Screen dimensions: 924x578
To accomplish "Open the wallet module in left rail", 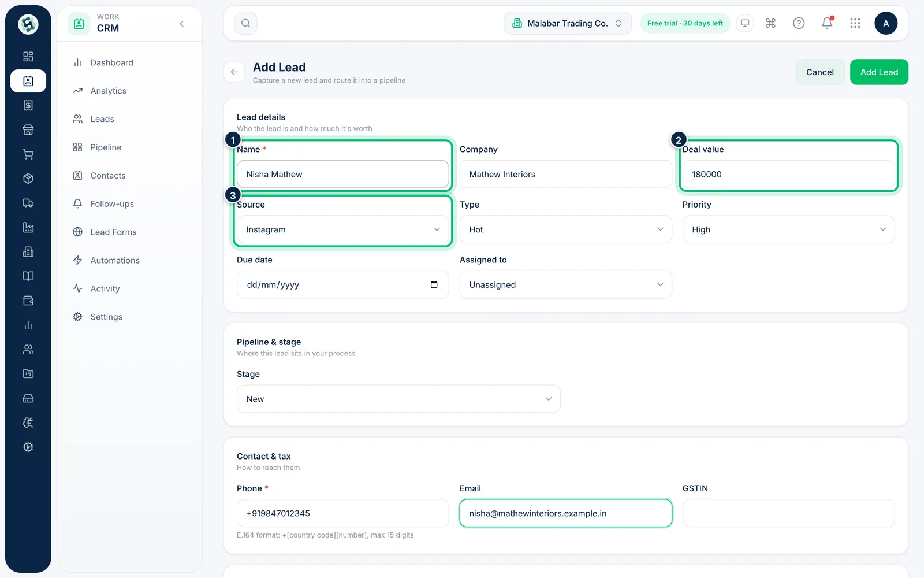I will tap(28, 301).
